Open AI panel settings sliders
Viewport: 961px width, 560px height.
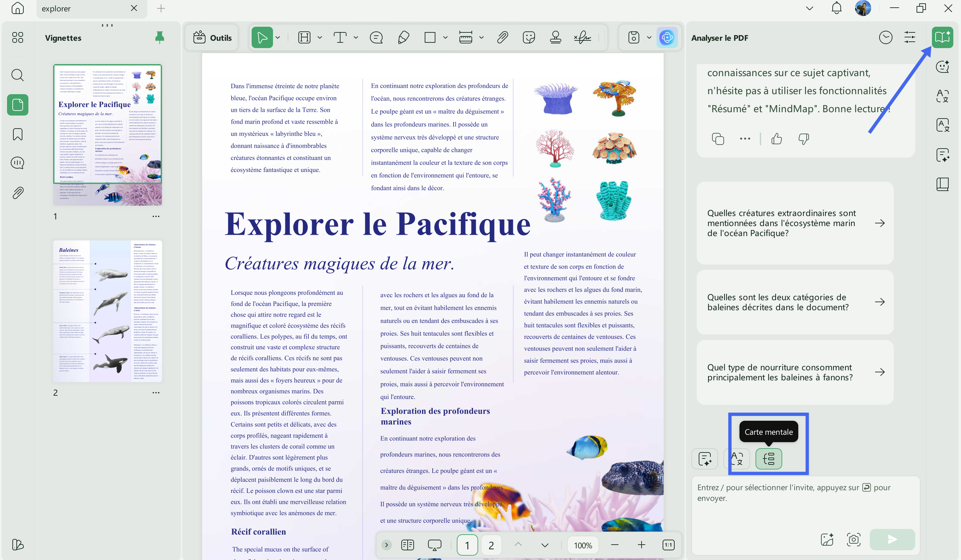pyautogui.click(x=910, y=37)
